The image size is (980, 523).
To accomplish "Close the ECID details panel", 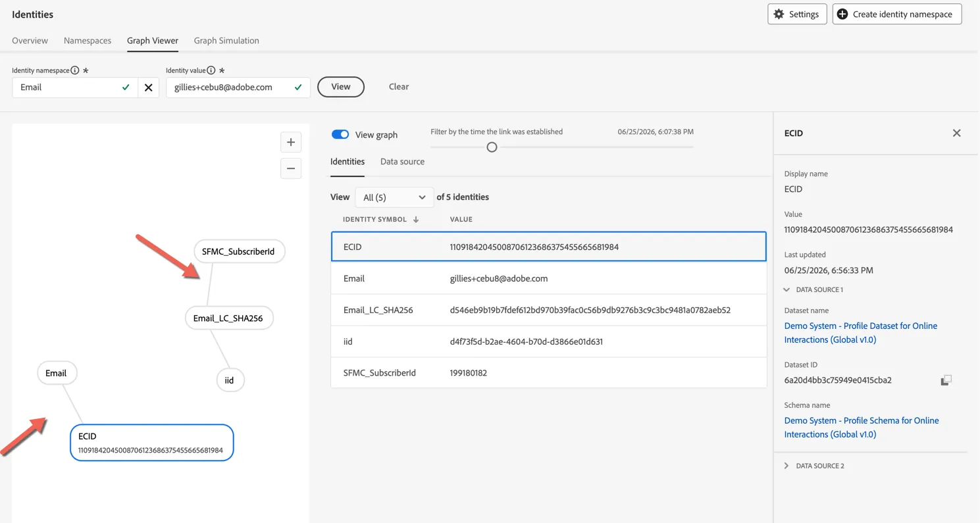I will pyautogui.click(x=956, y=133).
